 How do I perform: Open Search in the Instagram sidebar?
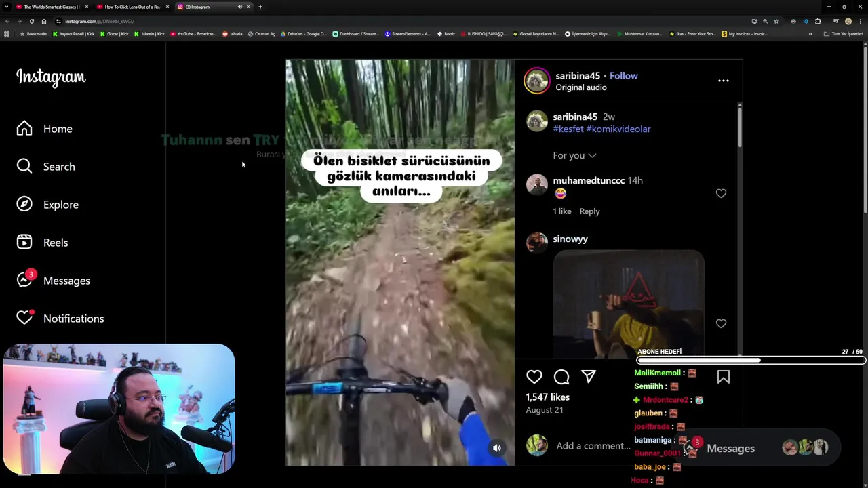tap(46, 167)
